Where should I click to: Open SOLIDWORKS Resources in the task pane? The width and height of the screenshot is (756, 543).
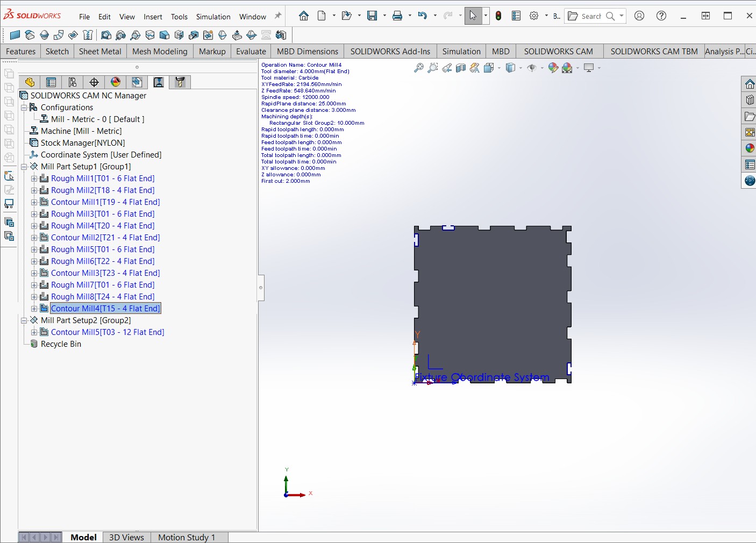[750, 84]
